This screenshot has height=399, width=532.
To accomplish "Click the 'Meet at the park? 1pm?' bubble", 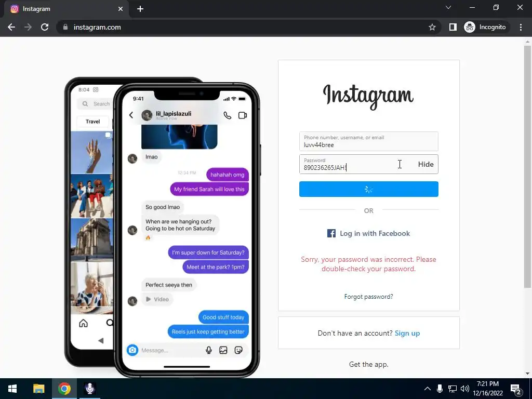I will [x=216, y=267].
